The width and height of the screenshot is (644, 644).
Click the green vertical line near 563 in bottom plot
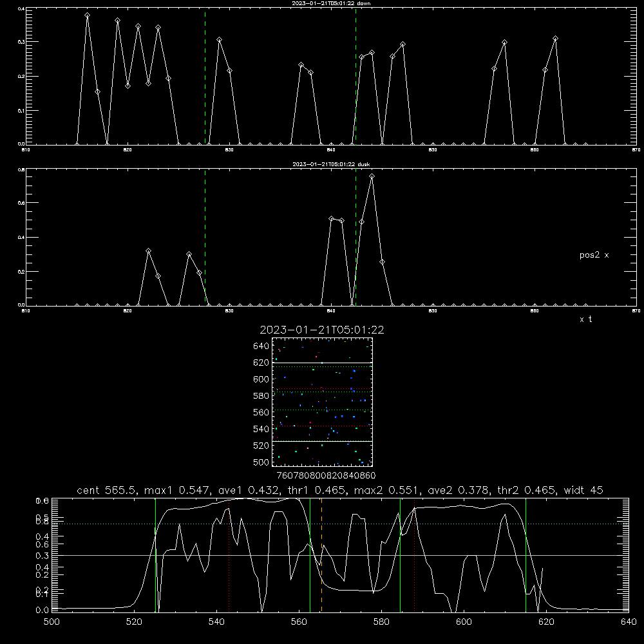click(x=310, y=555)
